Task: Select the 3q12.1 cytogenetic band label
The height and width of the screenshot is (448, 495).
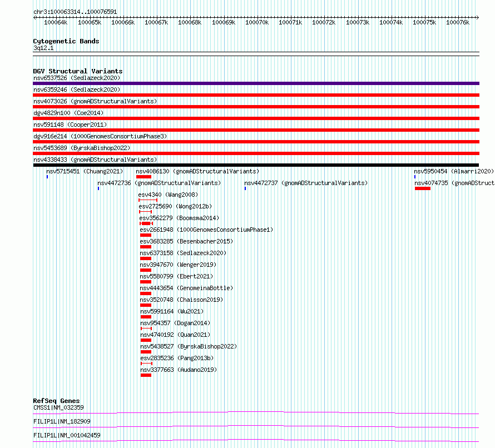Action: [43, 48]
